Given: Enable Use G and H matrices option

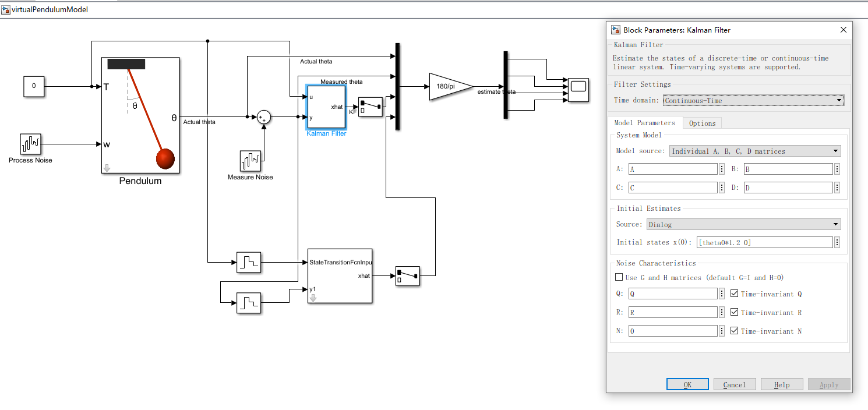Looking at the screenshot, I should click(619, 277).
